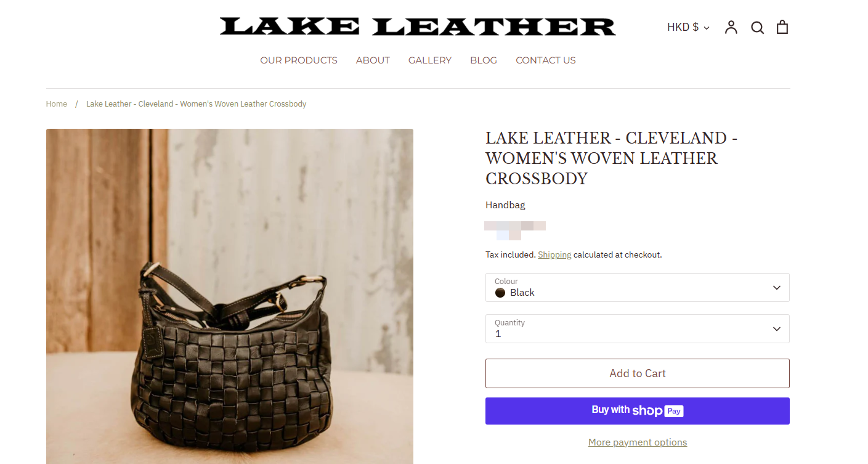
Task: Buy with Shop Pay button
Action: pos(637,411)
